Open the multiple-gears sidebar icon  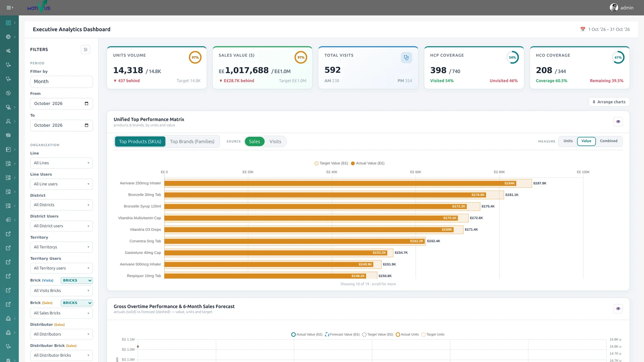click(8, 51)
